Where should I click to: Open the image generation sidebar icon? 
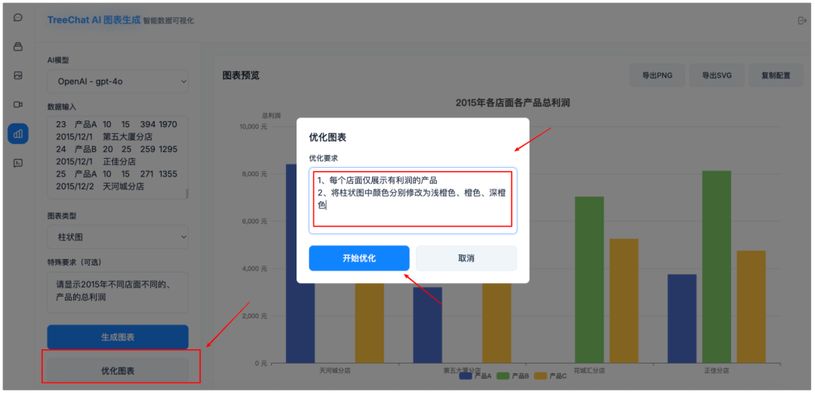[18, 75]
